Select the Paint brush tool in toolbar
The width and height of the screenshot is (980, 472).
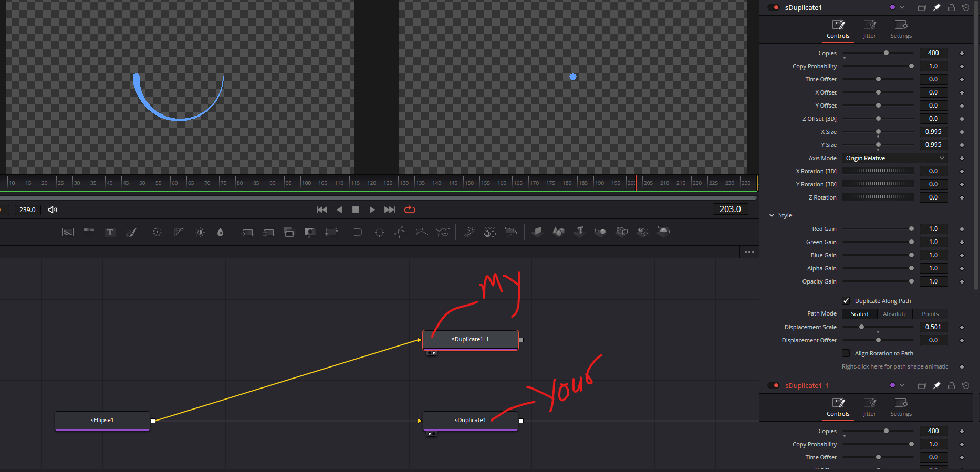point(131,232)
